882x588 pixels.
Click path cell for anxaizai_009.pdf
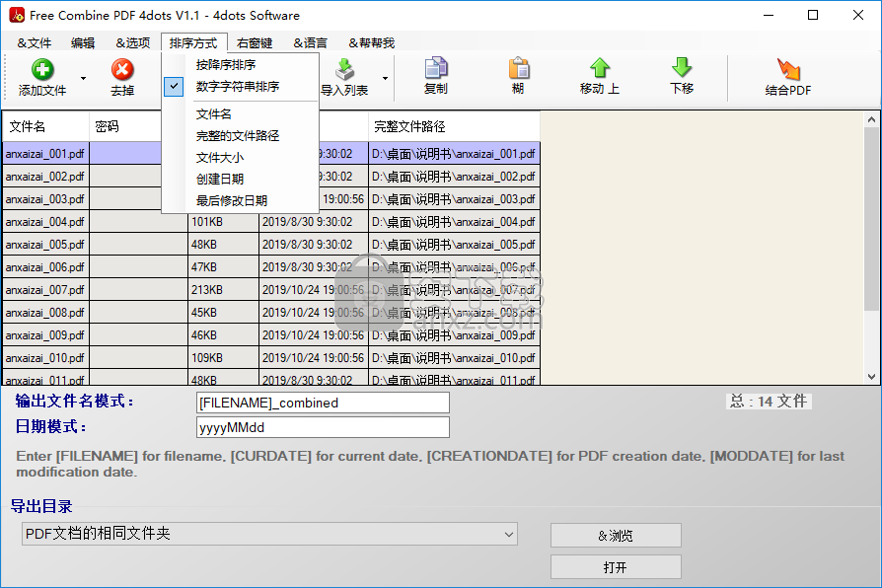click(x=454, y=335)
